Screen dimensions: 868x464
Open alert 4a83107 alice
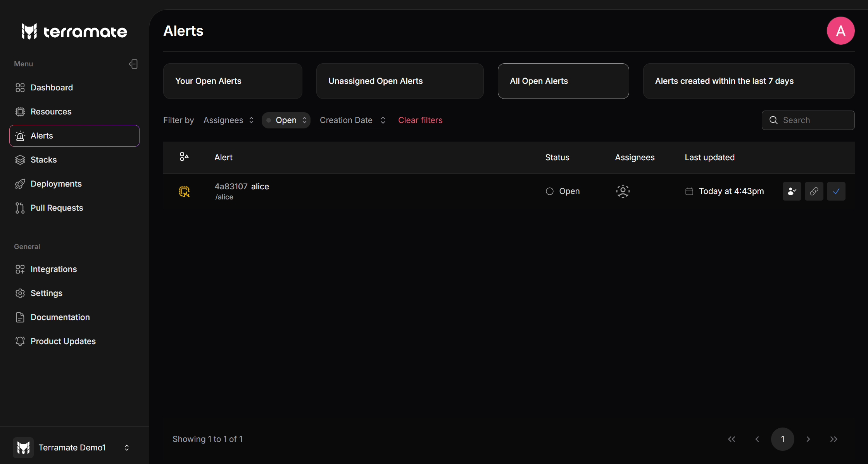point(242,186)
